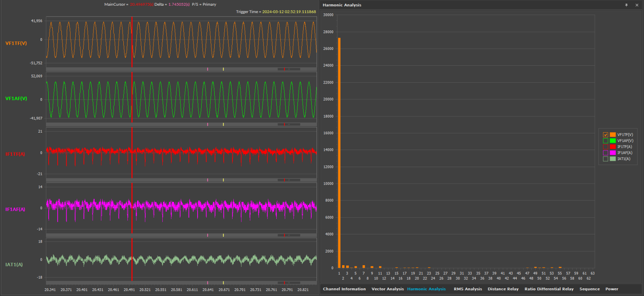Enable the VF1AF(V) legend checkbox

click(x=605, y=141)
